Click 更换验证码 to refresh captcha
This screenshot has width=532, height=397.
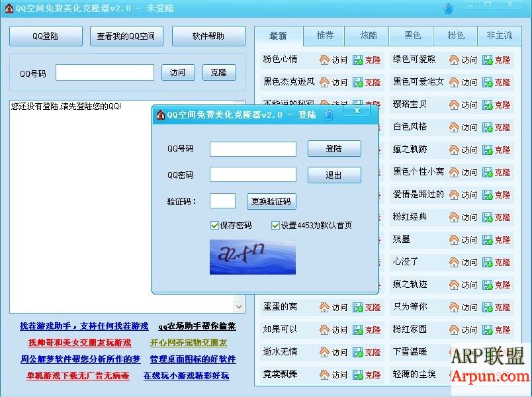click(271, 202)
